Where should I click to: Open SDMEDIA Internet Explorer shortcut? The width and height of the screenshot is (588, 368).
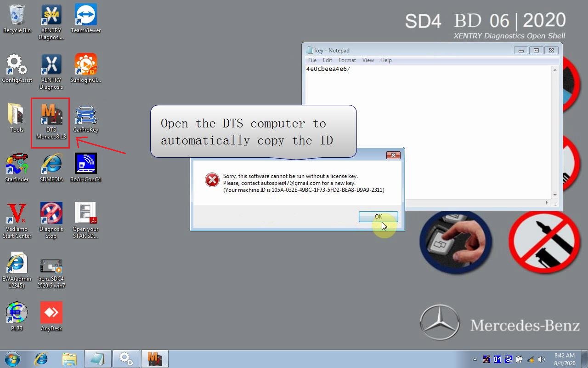click(x=51, y=168)
